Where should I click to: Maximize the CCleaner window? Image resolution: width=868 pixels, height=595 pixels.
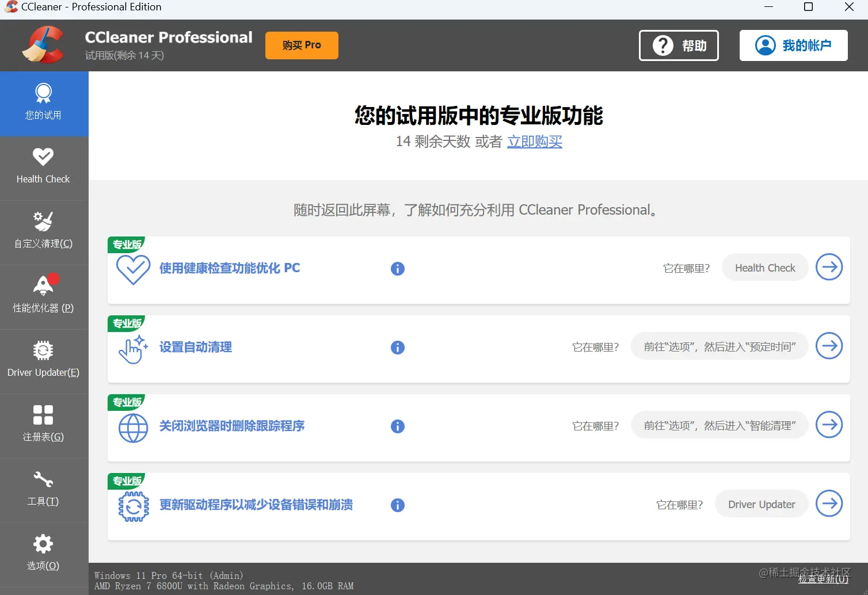point(808,7)
